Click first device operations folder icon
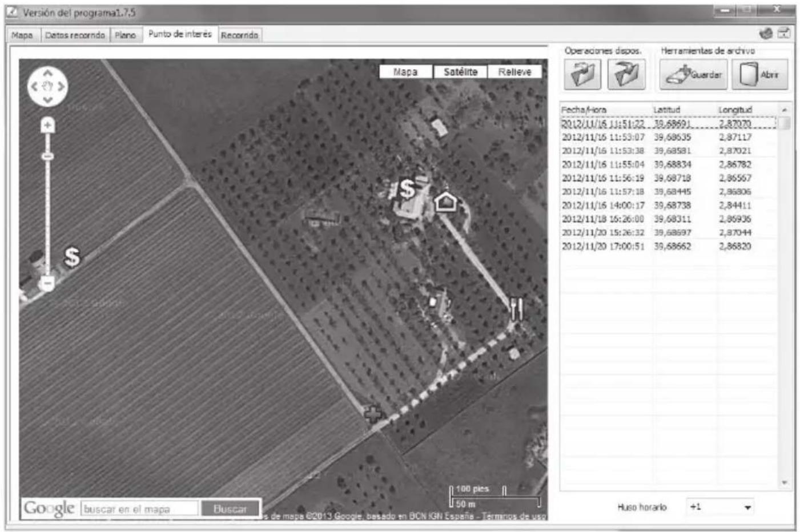Viewport: 800px width, 532px height. tap(582, 74)
